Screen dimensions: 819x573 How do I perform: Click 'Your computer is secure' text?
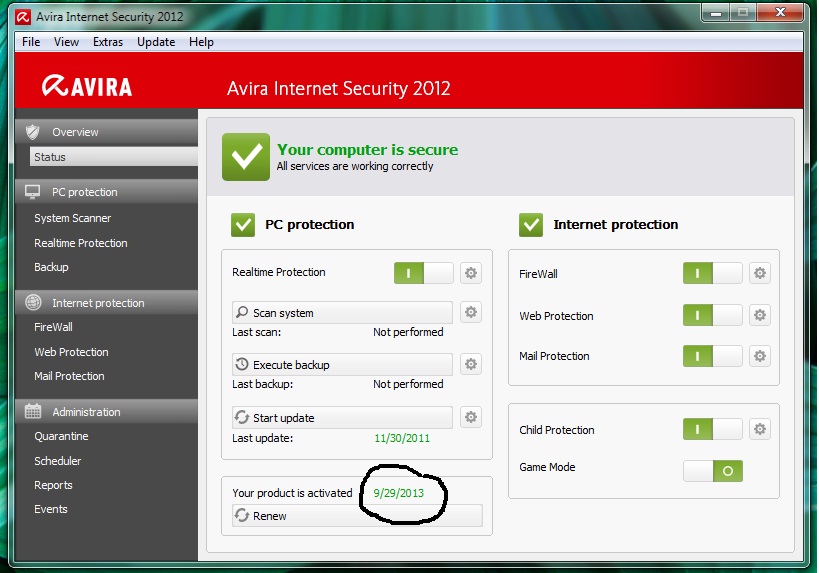(x=367, y=149)
